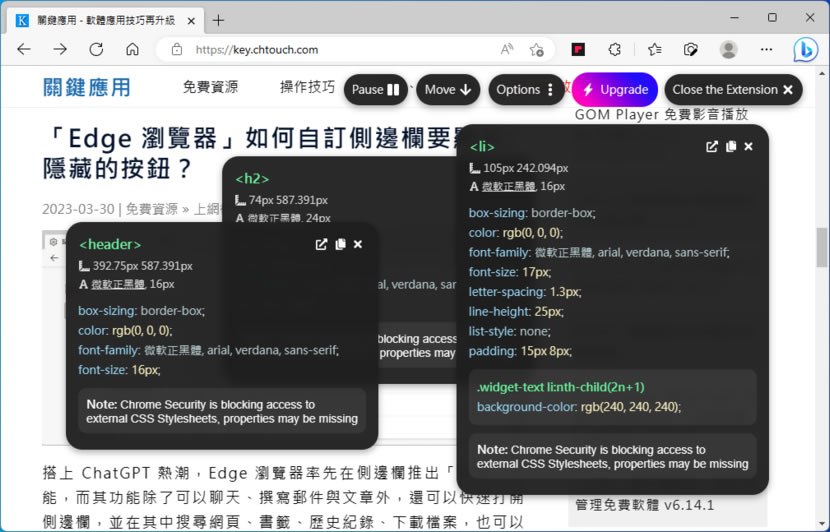Open the li panel's external export icon
Image resolution: width=830 pixels, height=532 pixels.
[712, 146]
